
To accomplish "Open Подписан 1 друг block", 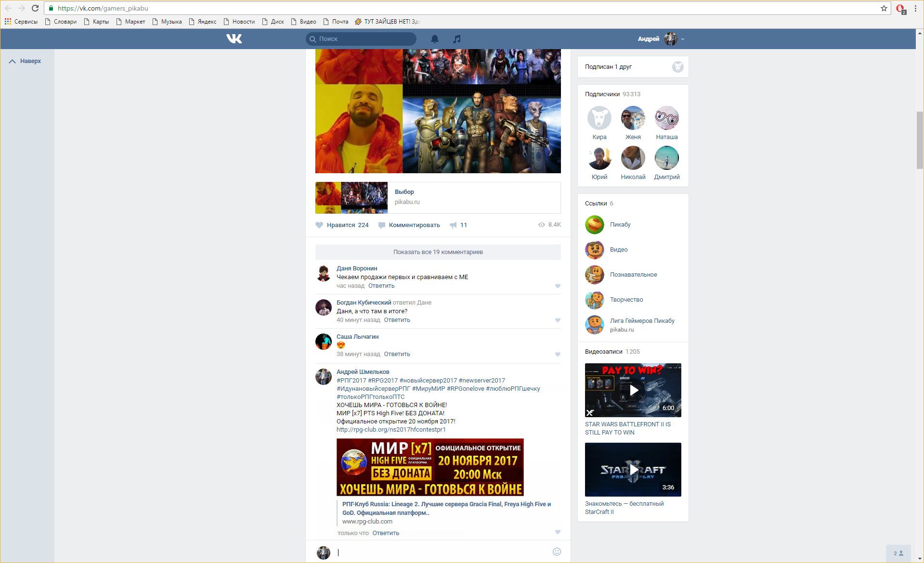I will tap(633, 67).
